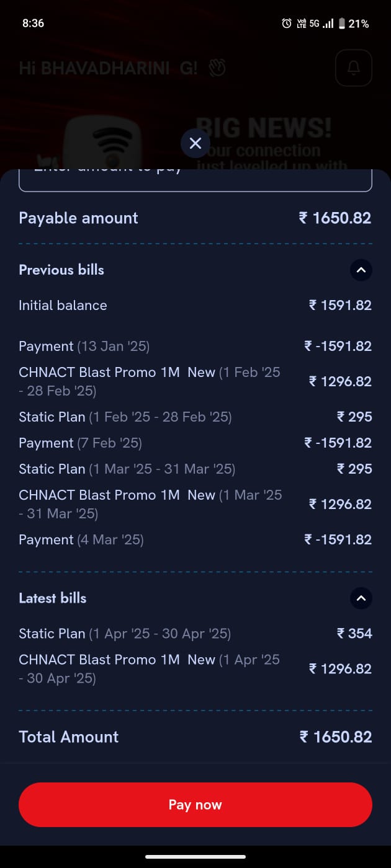Tap the 5G signal indicator

point(314,24)
